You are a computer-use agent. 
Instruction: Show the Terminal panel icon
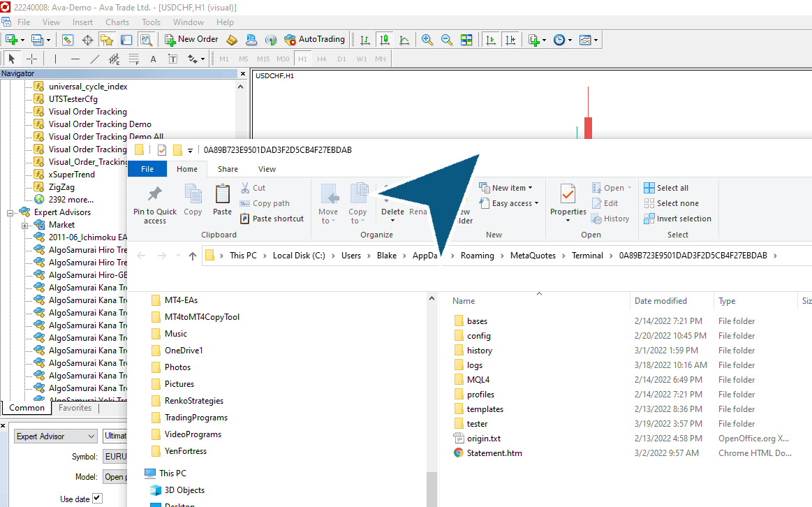[126, 40]
